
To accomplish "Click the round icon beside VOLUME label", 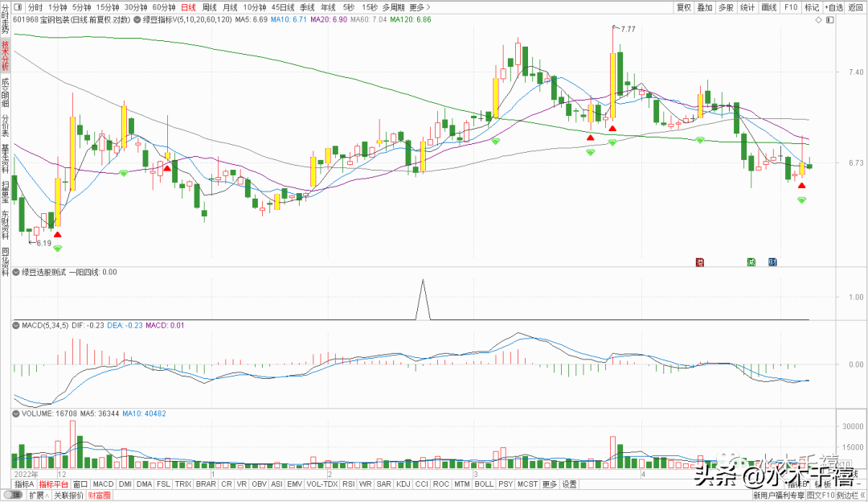I will (x=16, y=414).
